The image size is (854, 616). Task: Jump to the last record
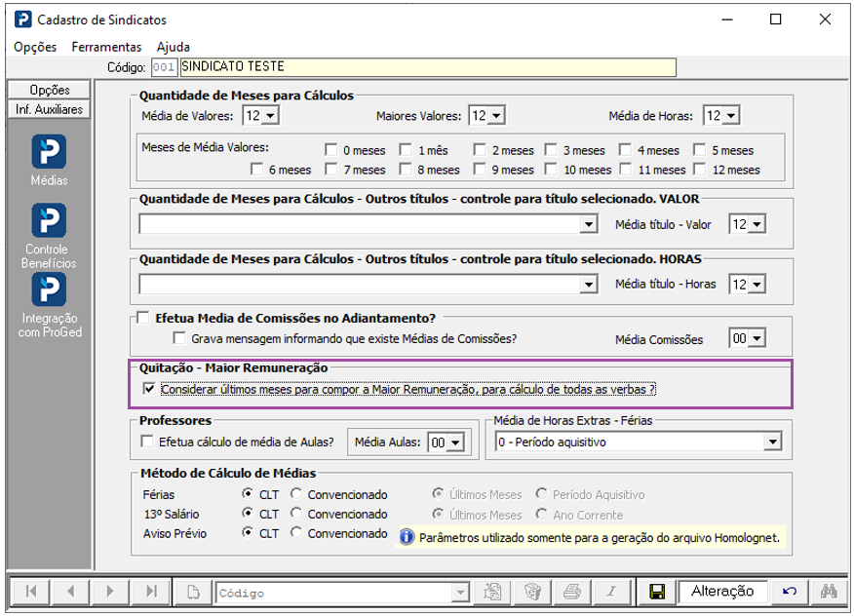pos(151,592)
